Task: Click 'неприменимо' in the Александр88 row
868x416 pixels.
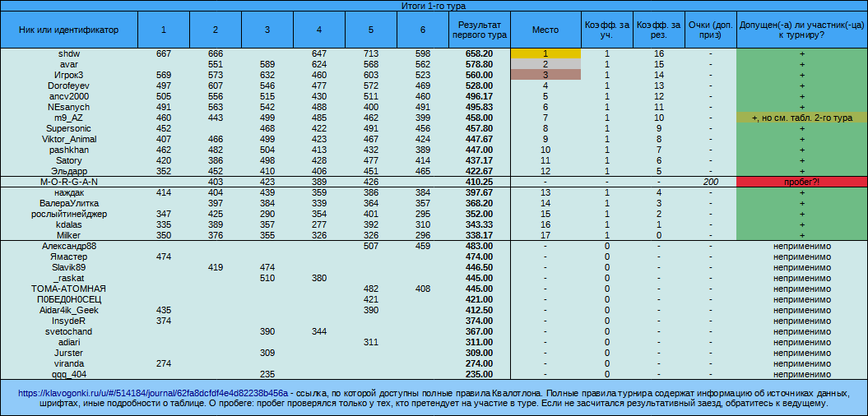Action: click(x=801, y=246)
